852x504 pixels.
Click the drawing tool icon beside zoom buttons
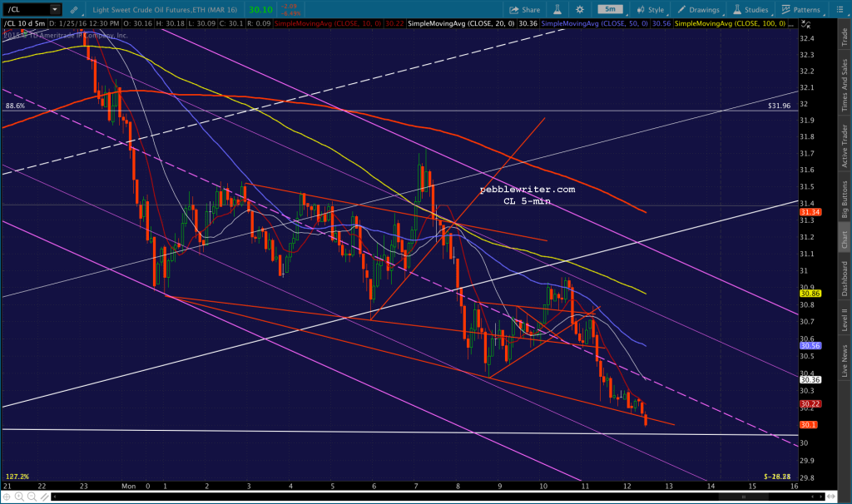coord(44,497)
